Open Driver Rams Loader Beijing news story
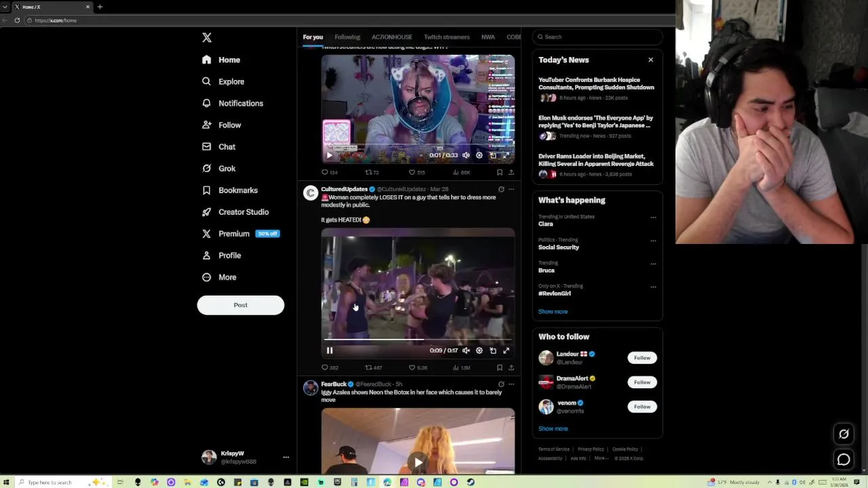Image resolution: width=868 pixels, height=488 pixels. click(597, 165)
